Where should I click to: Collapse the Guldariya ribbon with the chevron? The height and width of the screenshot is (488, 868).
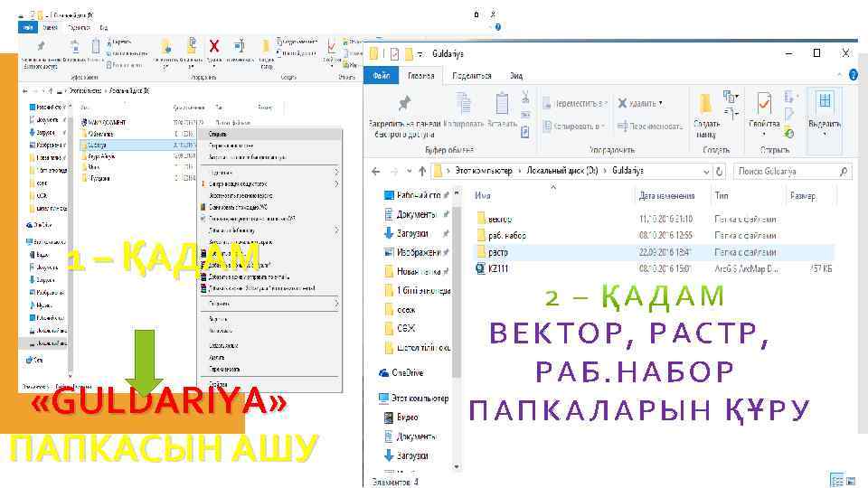pyautogui.click(x=839, y=75)
